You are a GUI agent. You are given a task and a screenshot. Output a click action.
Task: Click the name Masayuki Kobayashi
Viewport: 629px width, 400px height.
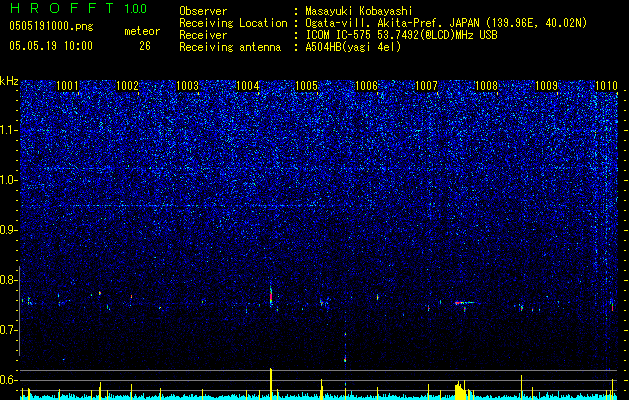point(359,11)
